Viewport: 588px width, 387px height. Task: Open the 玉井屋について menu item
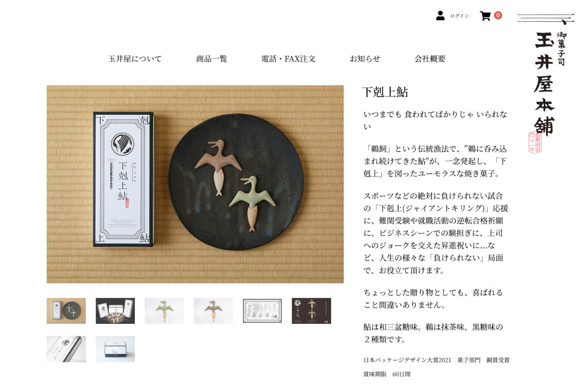tap(135, 59)
